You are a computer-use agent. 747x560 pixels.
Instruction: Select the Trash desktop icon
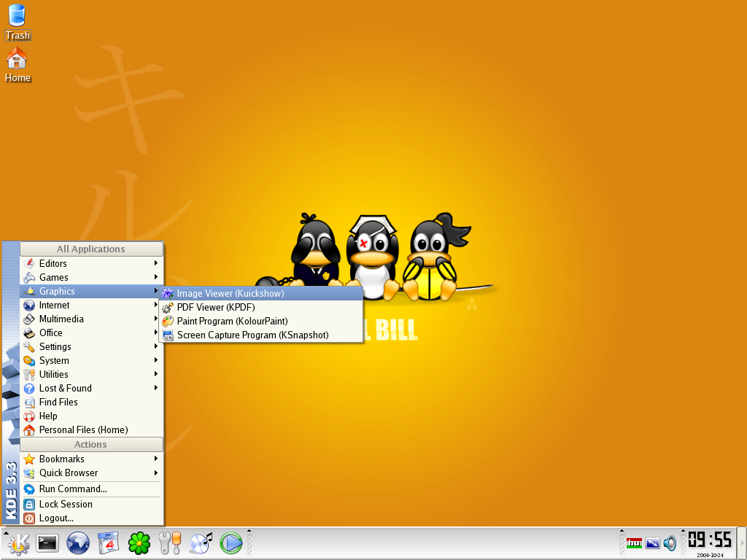18,23
